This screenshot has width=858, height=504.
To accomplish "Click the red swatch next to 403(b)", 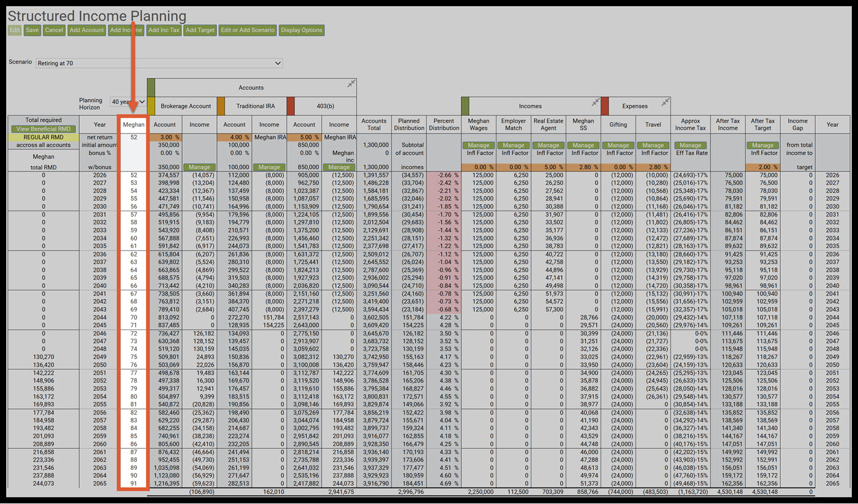I will [291, 106].
